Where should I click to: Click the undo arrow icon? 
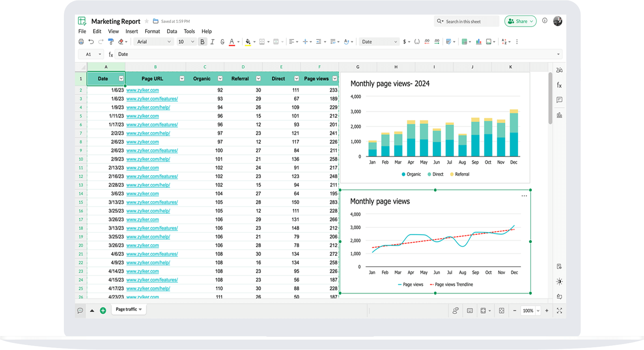91,42
